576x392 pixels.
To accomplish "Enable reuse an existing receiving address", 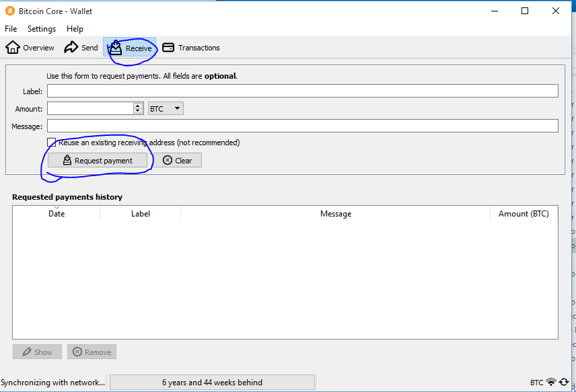I will tap(52, 143).
